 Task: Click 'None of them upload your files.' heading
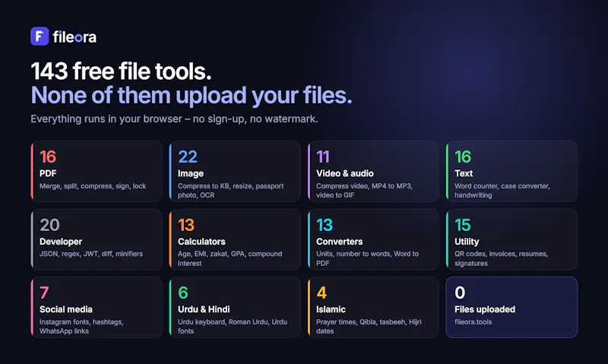pos(192,95)
